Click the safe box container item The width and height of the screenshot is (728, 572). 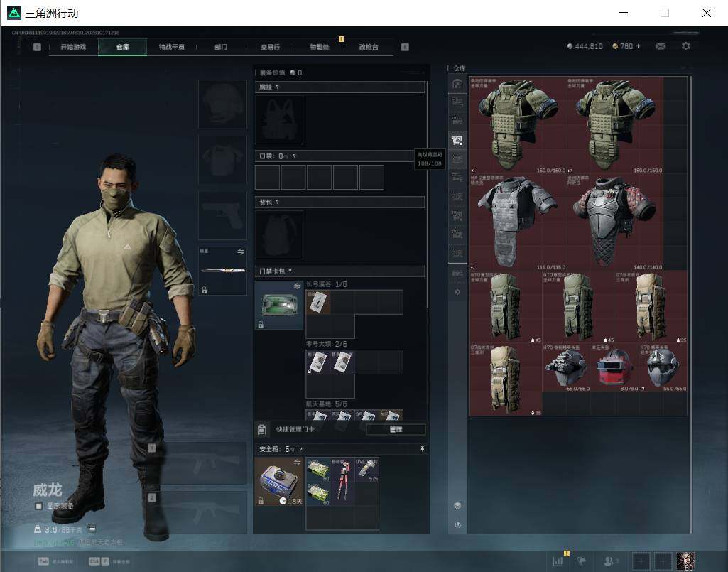279,481
